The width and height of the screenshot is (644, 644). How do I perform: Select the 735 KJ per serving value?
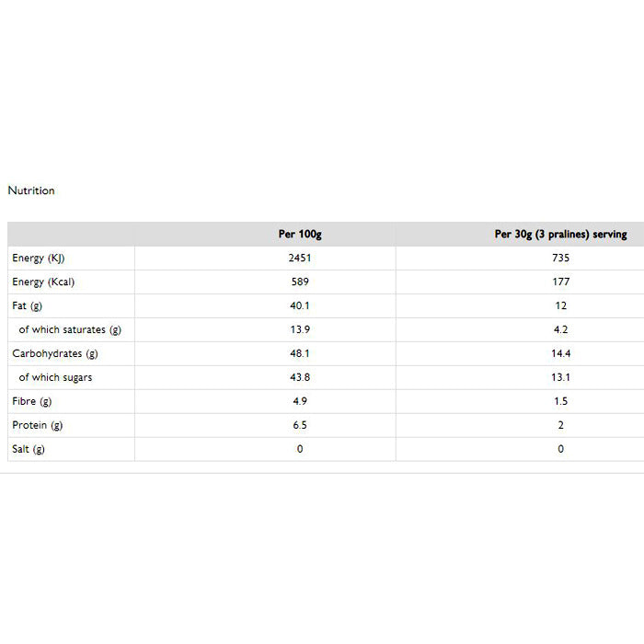561,259
